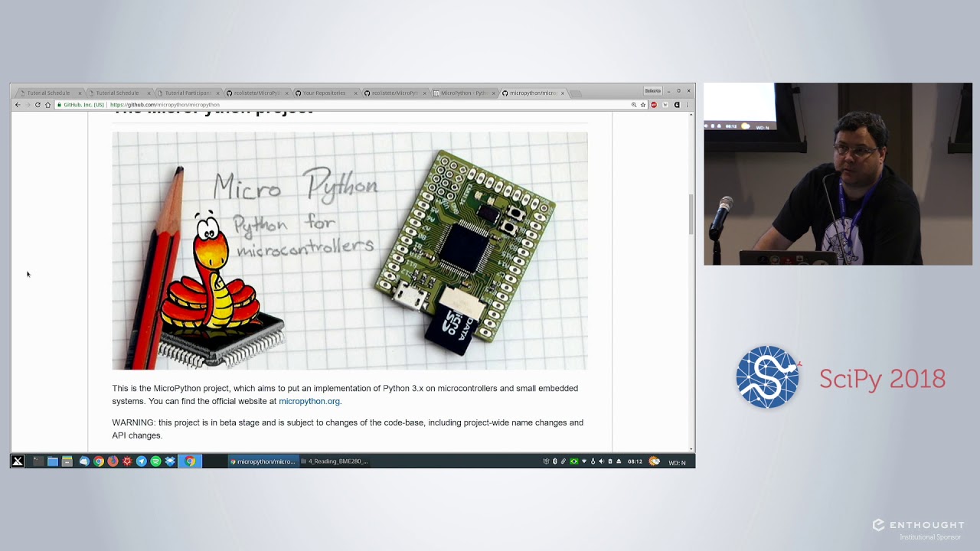This screenshot has height=551, width=980.
Task: Close the Tutorial Participants tab
Action: (x=217, y=93)
